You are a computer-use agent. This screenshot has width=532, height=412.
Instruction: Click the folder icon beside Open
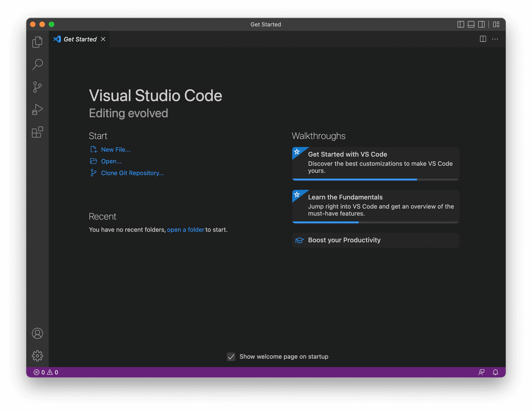tap(94, 161)
